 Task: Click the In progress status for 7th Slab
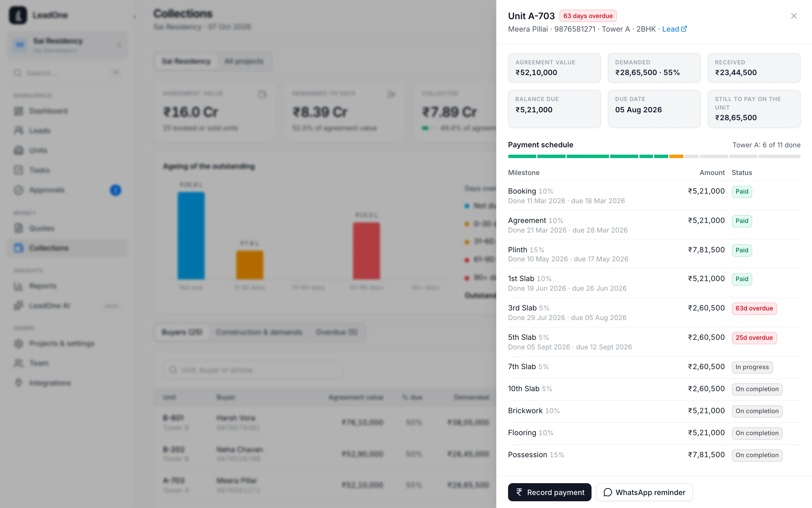click(752, 367)
